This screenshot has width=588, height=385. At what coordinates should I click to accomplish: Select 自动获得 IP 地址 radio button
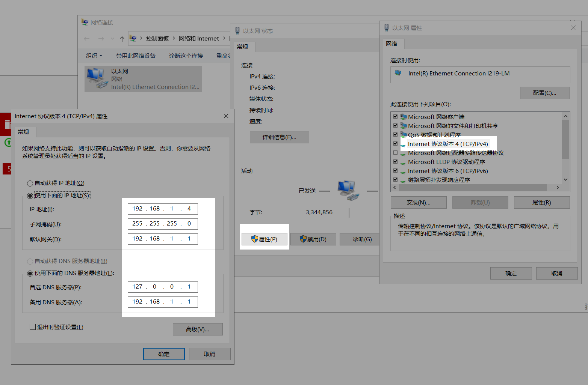30,183
